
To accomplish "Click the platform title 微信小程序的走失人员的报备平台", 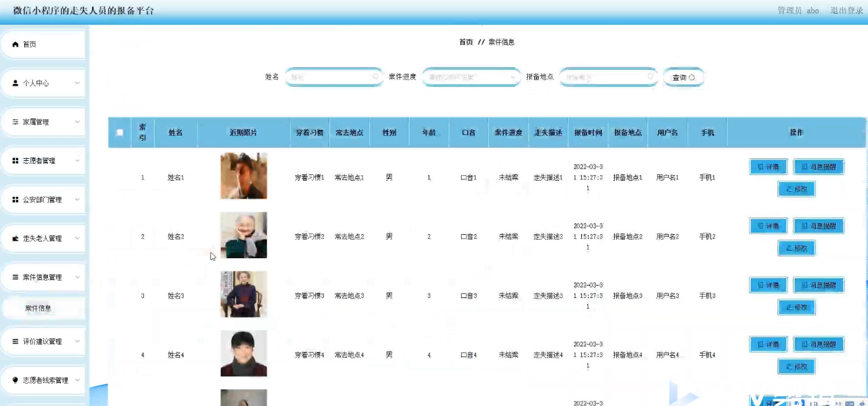I will coord(84,11).
